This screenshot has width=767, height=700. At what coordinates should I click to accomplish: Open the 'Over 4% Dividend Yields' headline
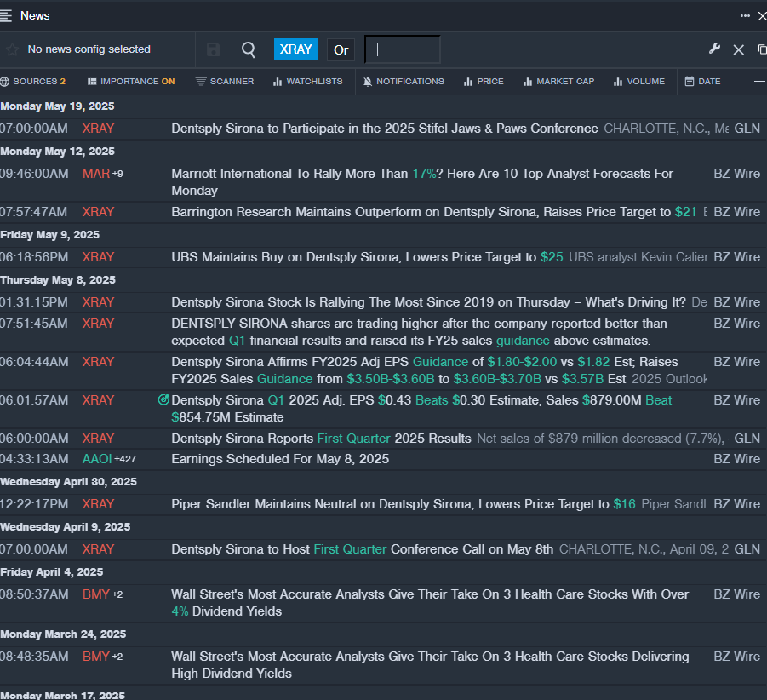point(430,603)
